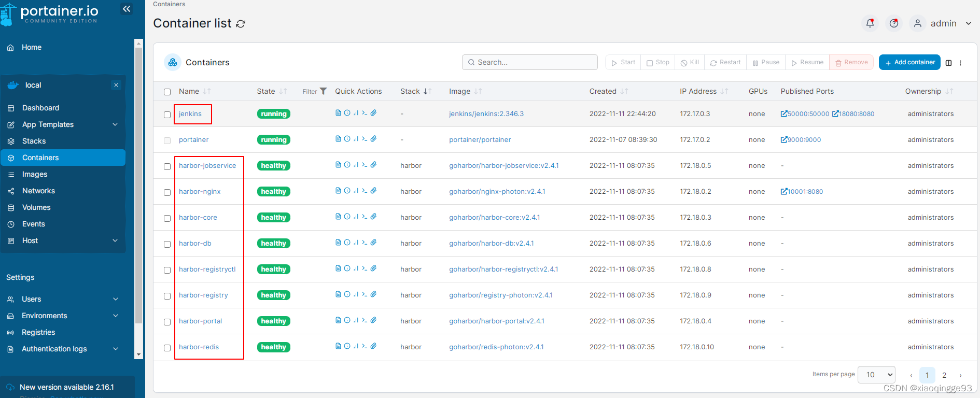Go to page 2 of containers
This screenshot has height=398, width=980.
coord(944,375)
